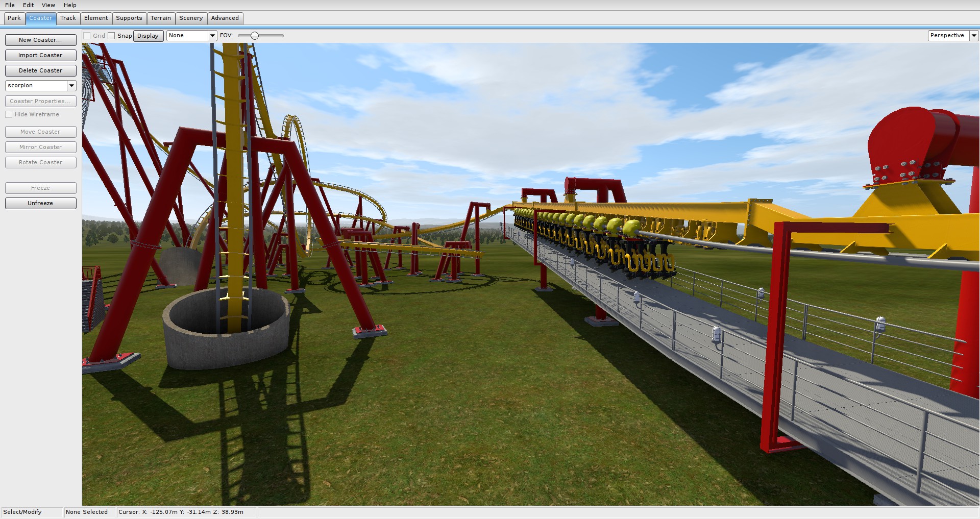The height and width of the screenshot is (519, 980).
Task: Open the Help menu
Action: coord(70,5)
